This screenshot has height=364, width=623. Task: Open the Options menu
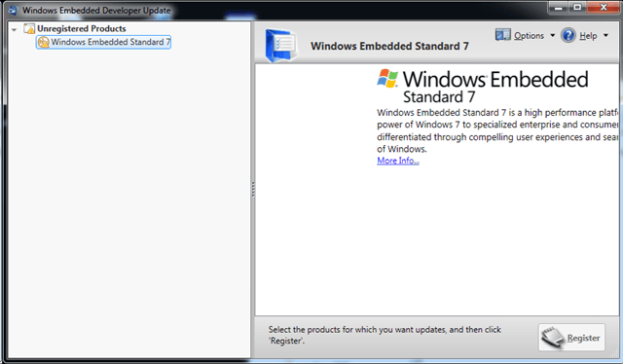529,36
